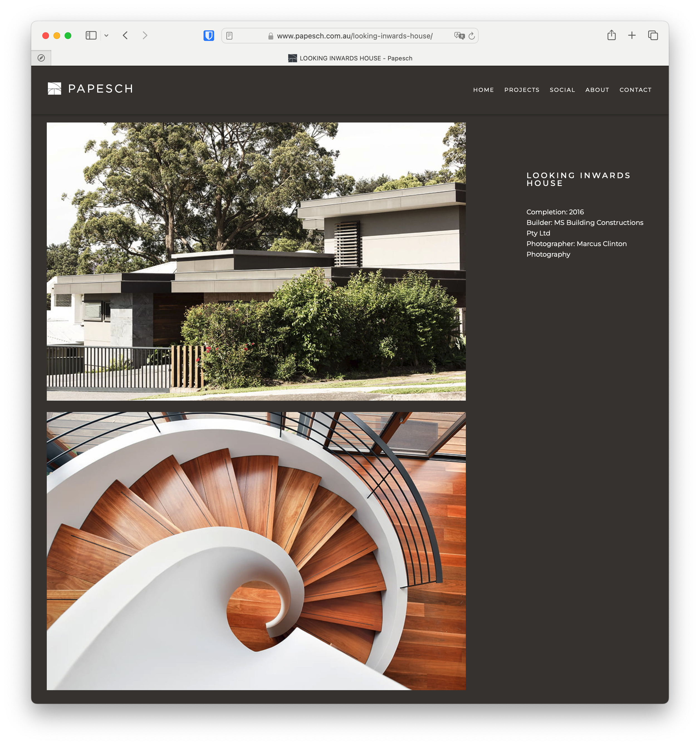Open the sidebar options dropdown chevron
The height and width of the screenshot is (745, 700).
[106, 36]
